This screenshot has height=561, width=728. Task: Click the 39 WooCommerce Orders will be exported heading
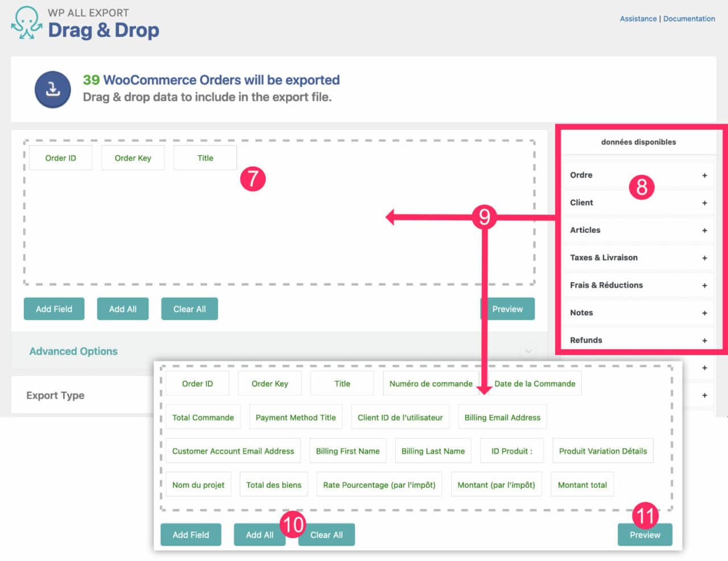click(212, 80)
